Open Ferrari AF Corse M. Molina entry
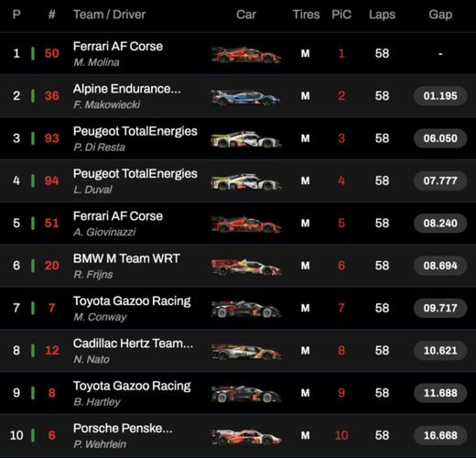Screen dimensions: 476x458 click(238, 53)
